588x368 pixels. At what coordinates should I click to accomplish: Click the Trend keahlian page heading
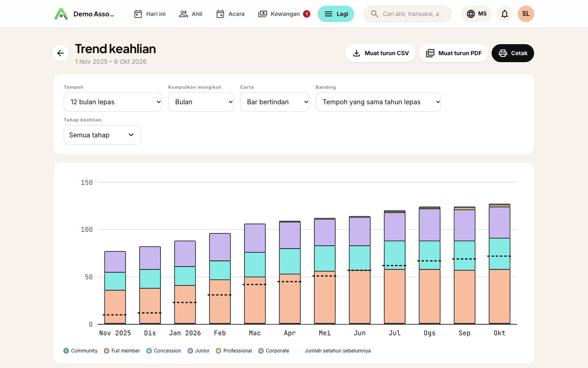tap(116, 49)
